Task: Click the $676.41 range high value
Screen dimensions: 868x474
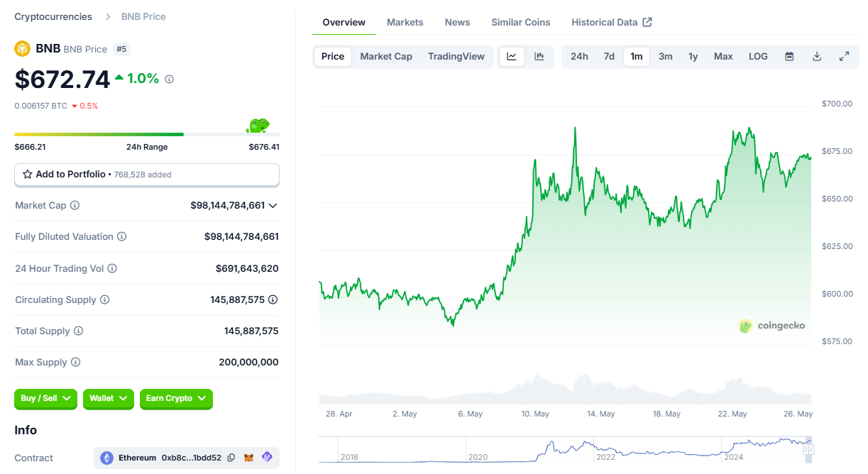Action: 264,147
